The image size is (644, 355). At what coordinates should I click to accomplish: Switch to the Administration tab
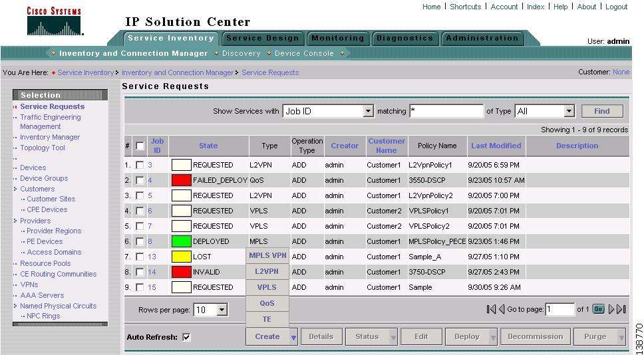tap(482, 39)
